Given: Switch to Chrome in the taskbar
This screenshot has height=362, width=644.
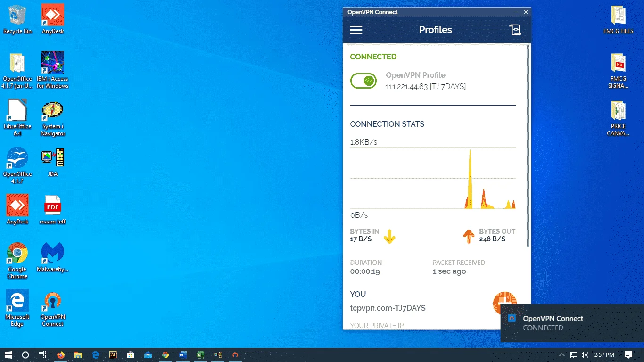Looking at the screenshot, I should point(165,355).
